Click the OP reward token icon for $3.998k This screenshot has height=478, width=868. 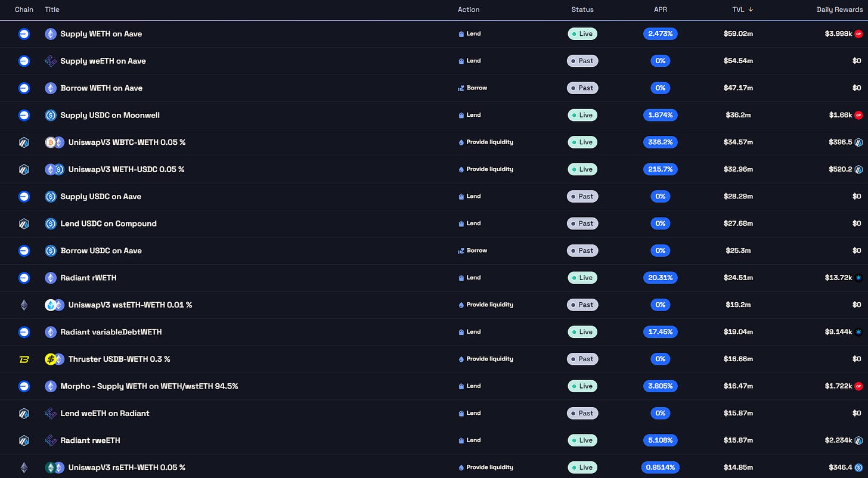coord(859,34)
